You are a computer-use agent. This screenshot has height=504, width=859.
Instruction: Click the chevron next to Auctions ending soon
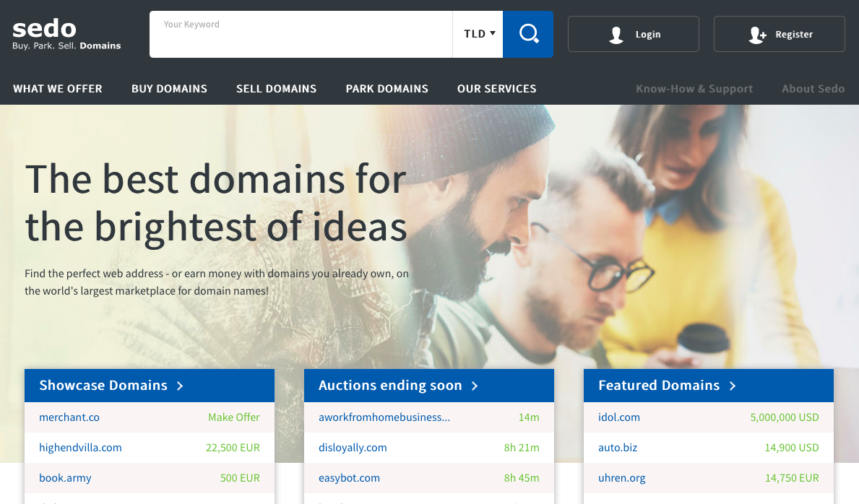[475, 386]
